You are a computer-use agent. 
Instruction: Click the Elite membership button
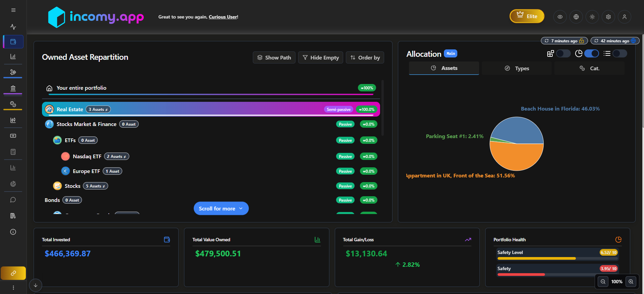point(527,16)
